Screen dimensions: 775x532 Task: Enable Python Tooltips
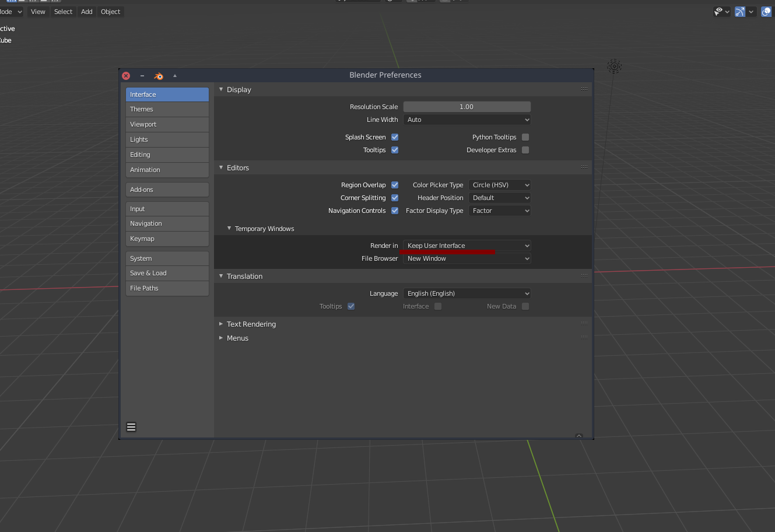click(x=525, y=137)
